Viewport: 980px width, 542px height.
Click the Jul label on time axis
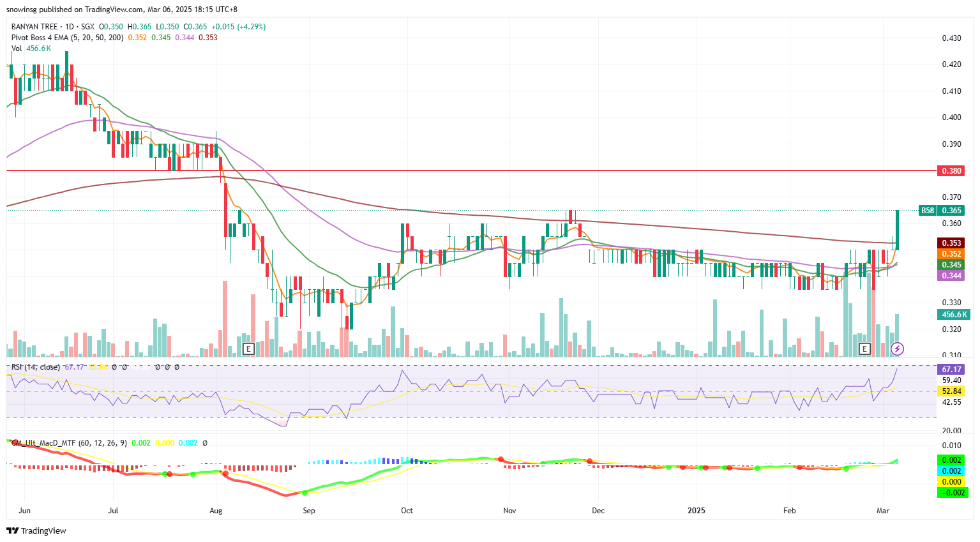pos(114,510)
